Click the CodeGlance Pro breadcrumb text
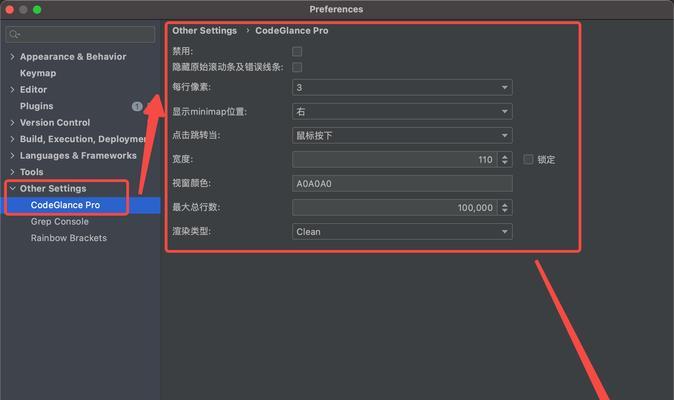 pyautogui.click(x=291, y=31)
